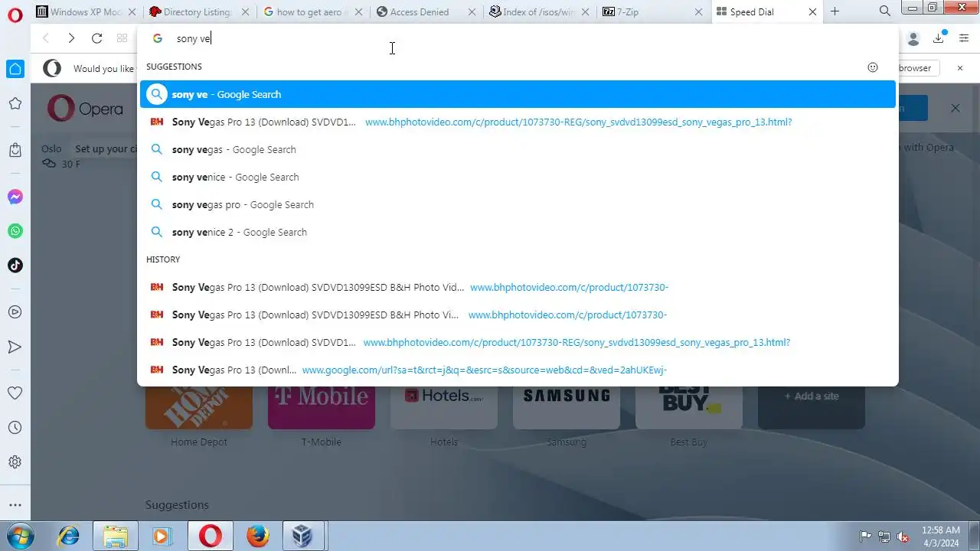The image size is (980, 551).
Task: Switch to Directory Listing tab
Action: (200, 11)
